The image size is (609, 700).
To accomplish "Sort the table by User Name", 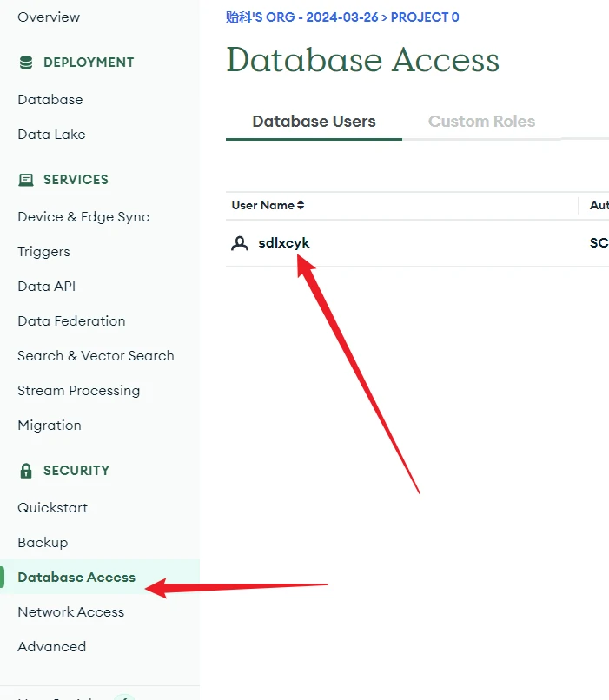I will click(x=268, y=206).
